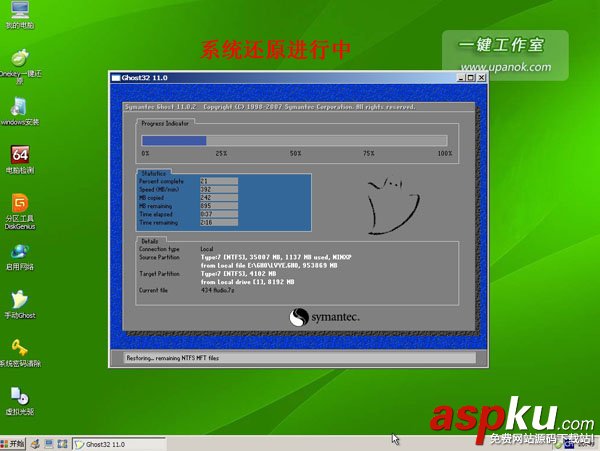Launch 分区工具 DiskGenius from desktop
Viewport: 600px width, 451px height.
coord(19,204)
